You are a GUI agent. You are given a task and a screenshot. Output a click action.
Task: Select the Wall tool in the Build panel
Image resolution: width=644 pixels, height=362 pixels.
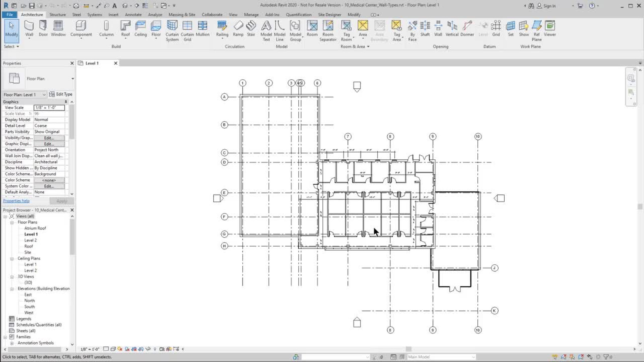pyautogui.click(x=29, y=29)
